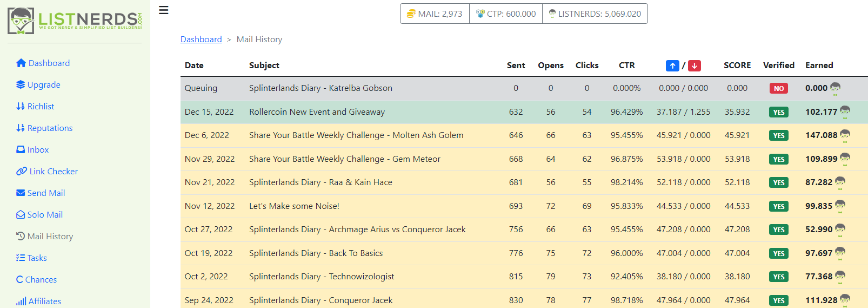Click the ListNerds logo
This screenshot has height=308, width=868.
[75, 21]
